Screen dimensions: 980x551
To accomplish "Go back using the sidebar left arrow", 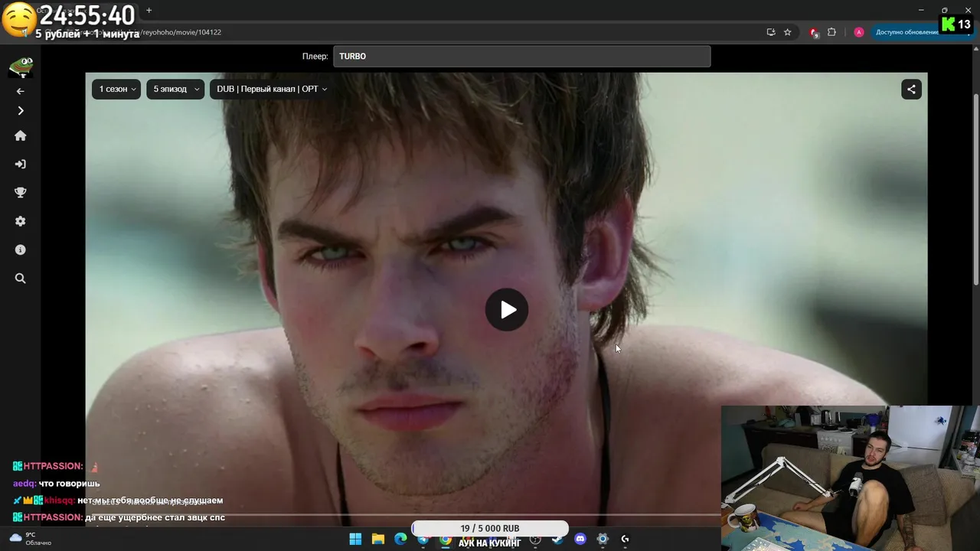I will 21,91.
